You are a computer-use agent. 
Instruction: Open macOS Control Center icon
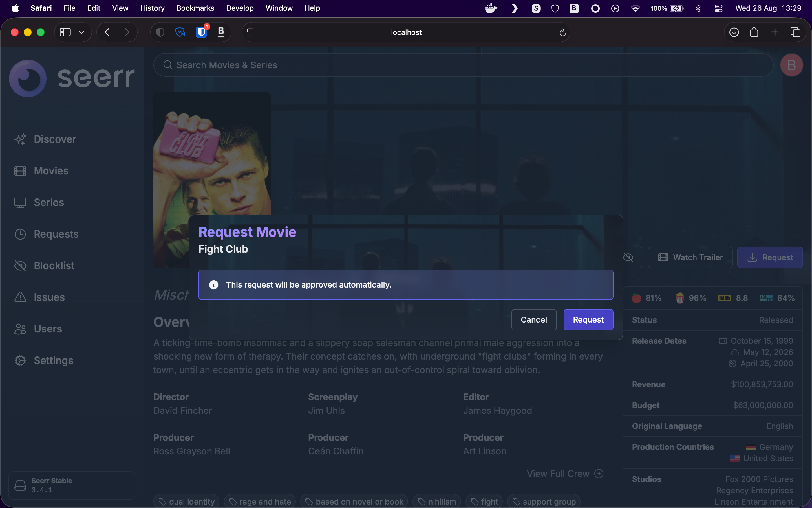[718, 8]
